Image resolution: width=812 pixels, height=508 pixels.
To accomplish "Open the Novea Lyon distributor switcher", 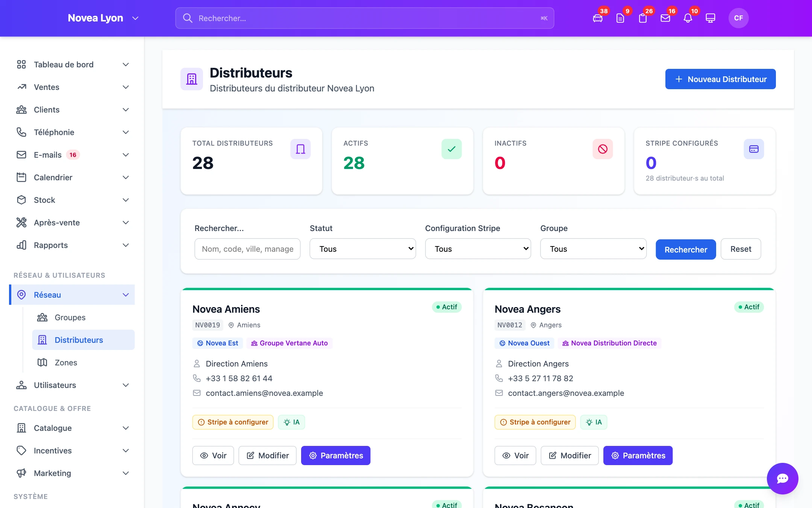I will click(103, 18).
